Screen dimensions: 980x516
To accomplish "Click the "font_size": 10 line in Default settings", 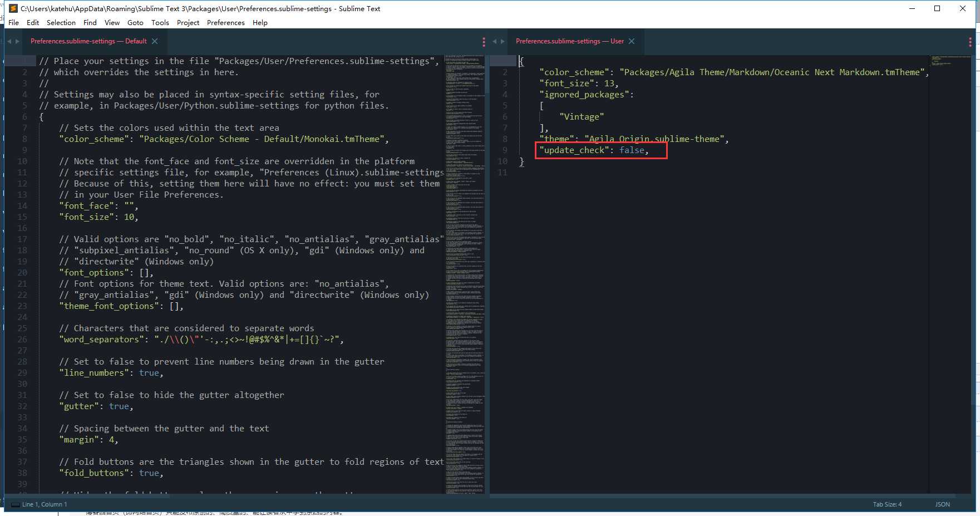I will point(99,217).
